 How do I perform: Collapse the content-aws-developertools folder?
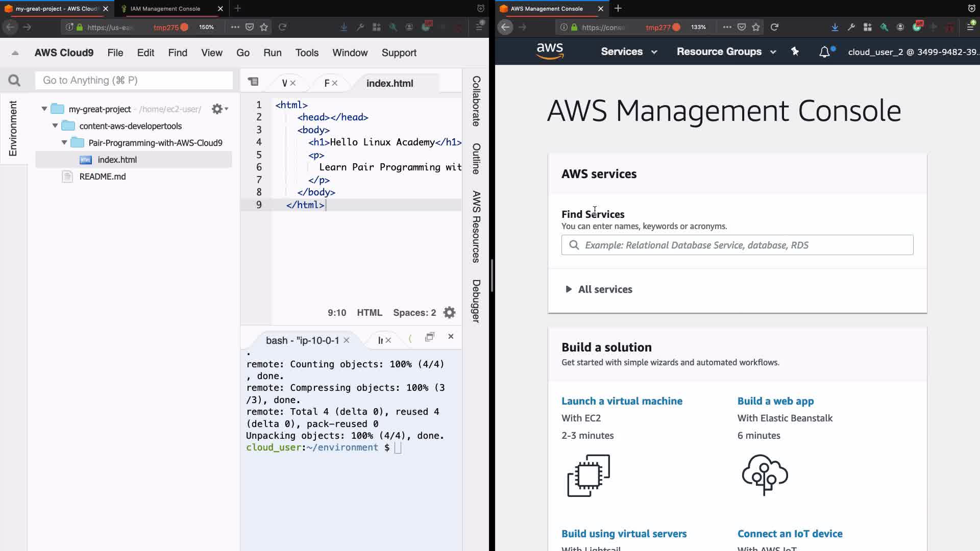(x=55, y=126)
